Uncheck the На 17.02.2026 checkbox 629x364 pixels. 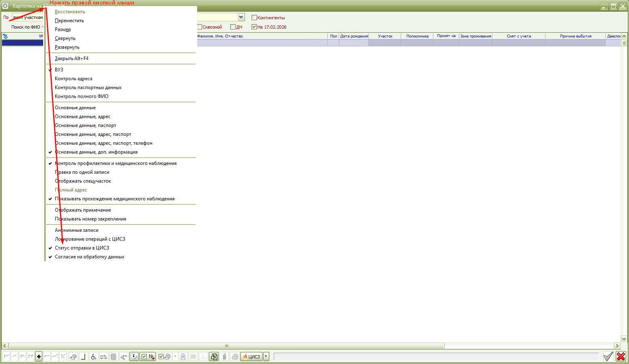click(x=254, y=27)
